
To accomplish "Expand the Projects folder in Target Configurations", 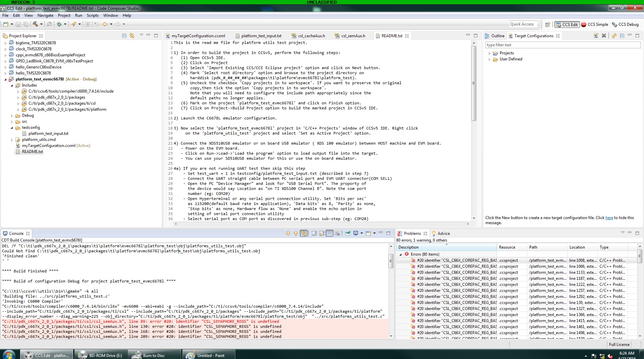I will click(x=489, y=53).
